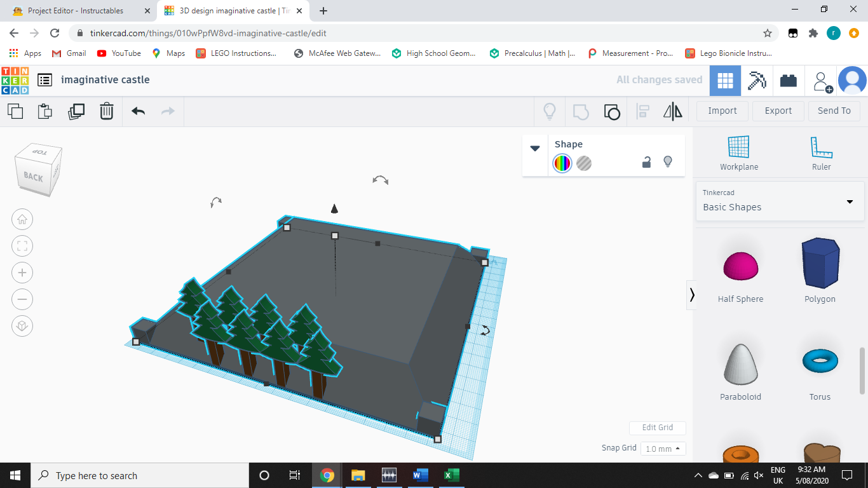The width and height of the screenshot is (868, 488).
Task: Click the address bar URL
Action: coord(208,33)
